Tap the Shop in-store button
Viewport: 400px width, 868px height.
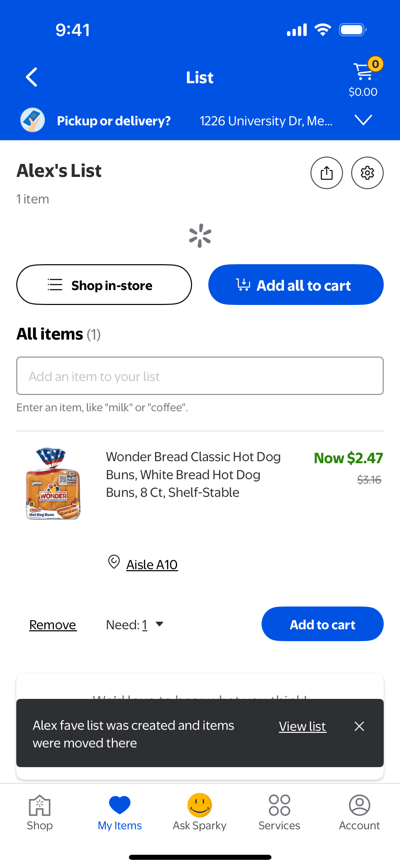coord(104,285)
